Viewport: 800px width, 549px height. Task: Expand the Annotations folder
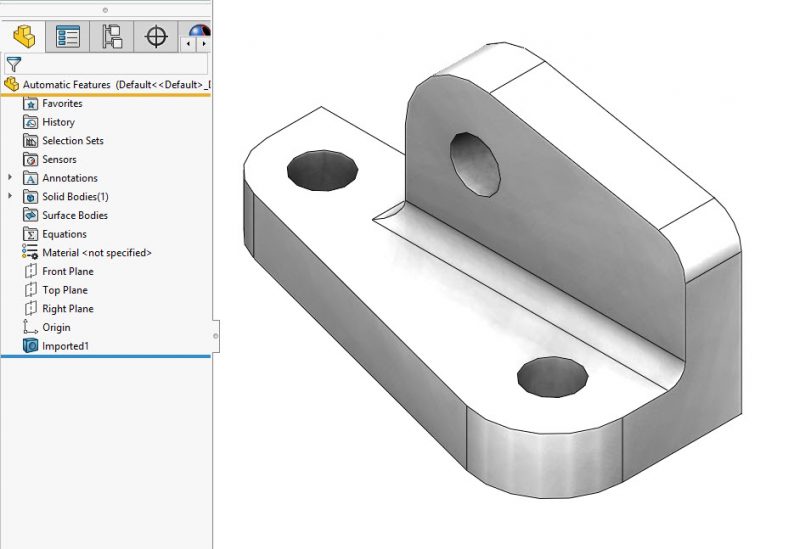11,178
